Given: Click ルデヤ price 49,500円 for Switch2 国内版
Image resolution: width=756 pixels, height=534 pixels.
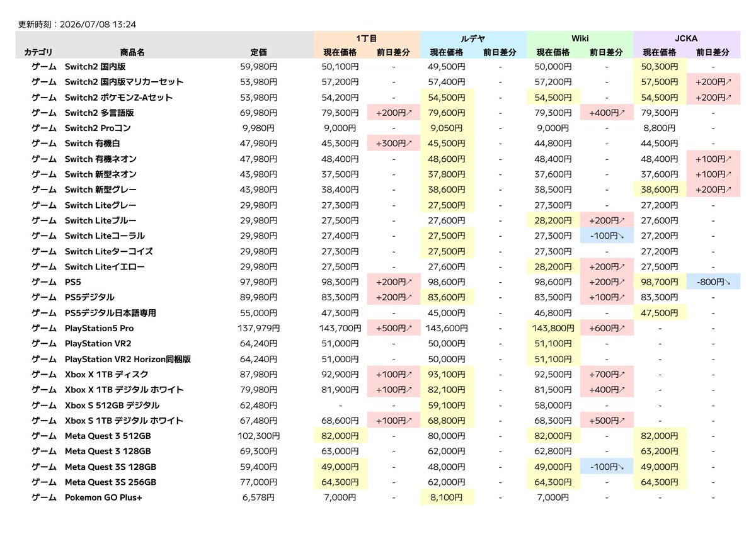Looking at the screenshot, I should pos(447,66).
